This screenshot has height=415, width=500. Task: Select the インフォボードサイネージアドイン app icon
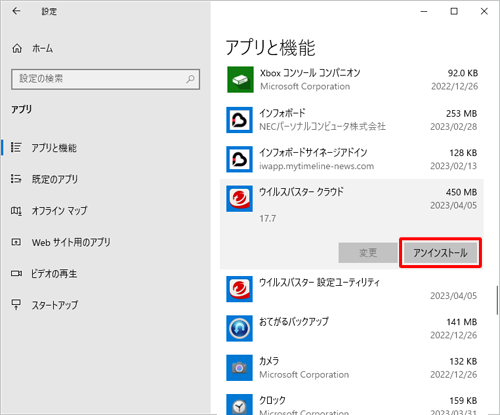pyautogui.click(x=240, y=159)
